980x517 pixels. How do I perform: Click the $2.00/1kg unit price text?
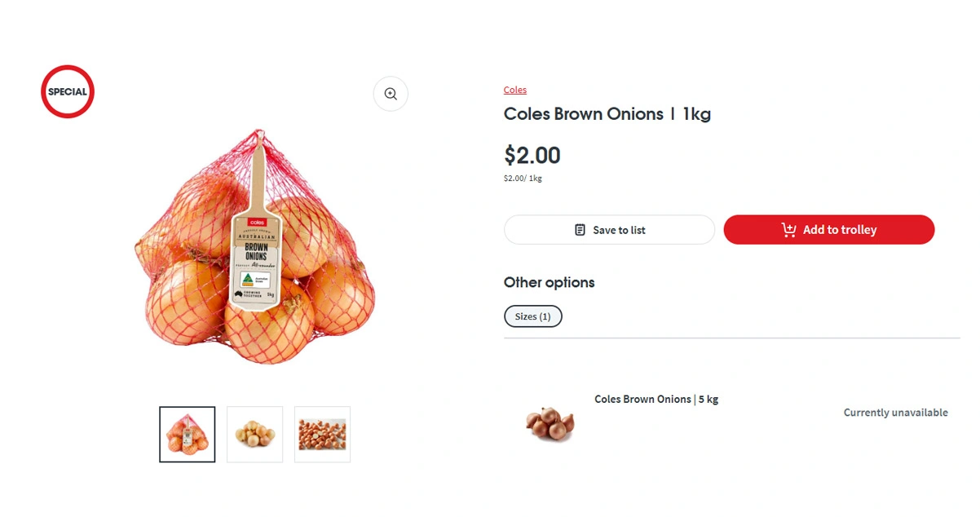523,179
